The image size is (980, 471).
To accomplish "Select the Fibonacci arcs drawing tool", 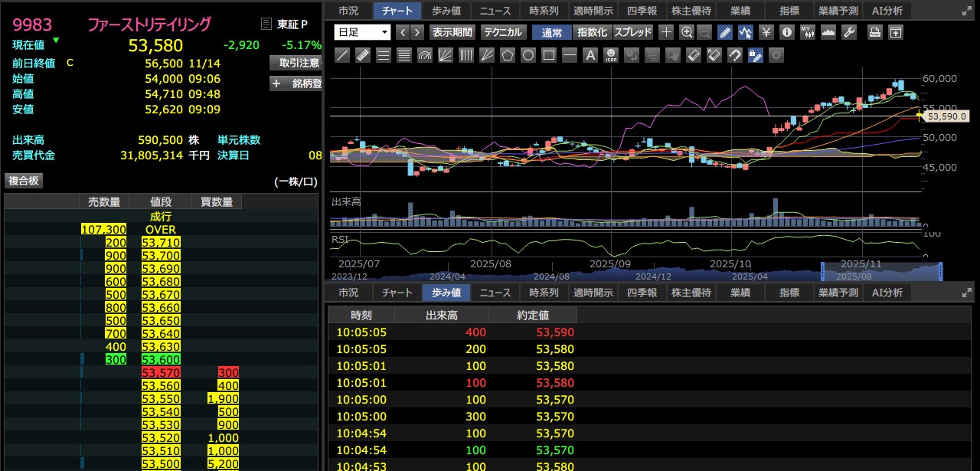I will [x=424, y=55].
